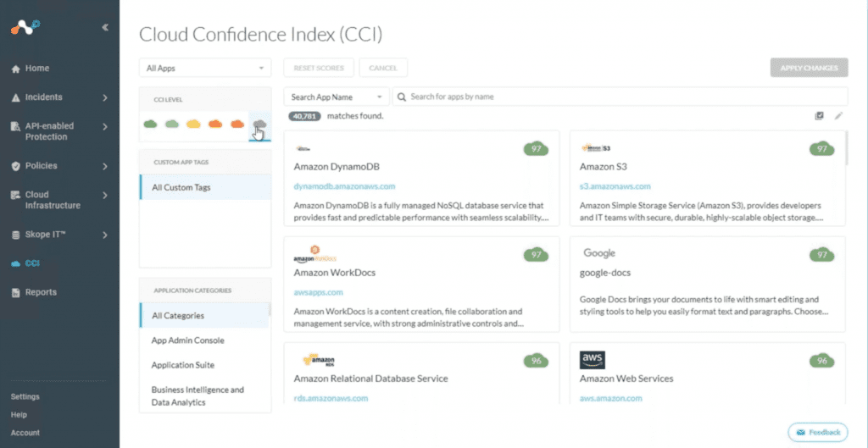Click the pencil edit icon above results
The image size is (868, 448).
(838, 115)
